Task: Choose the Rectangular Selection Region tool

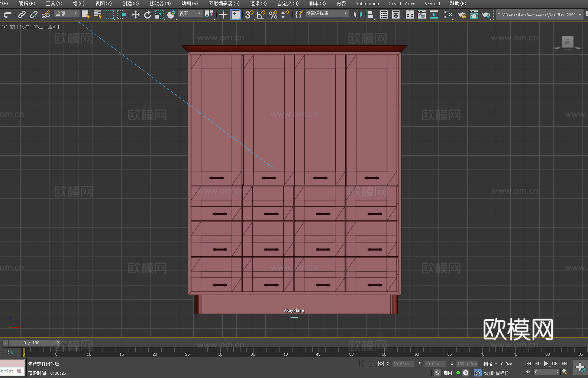Action: tap(110, 14)
